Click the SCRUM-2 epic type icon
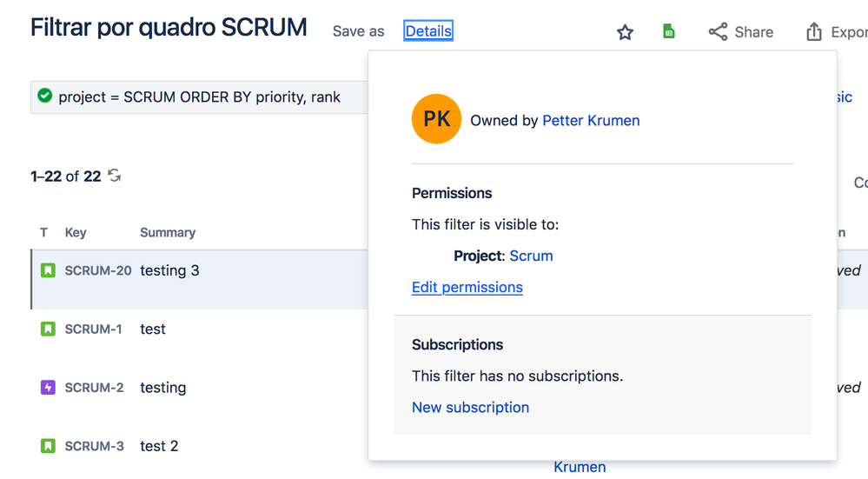868x479 pixels. 48,388
